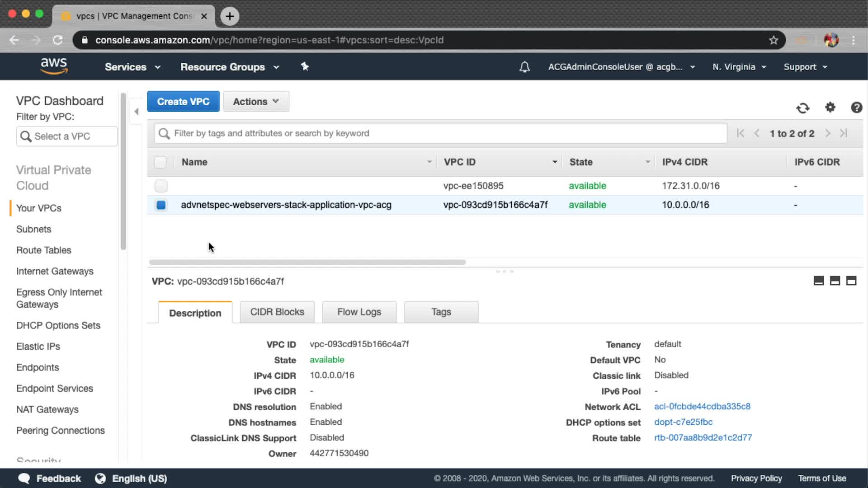
Task: Open the table settings gear icon
Action: click(830, 107)
